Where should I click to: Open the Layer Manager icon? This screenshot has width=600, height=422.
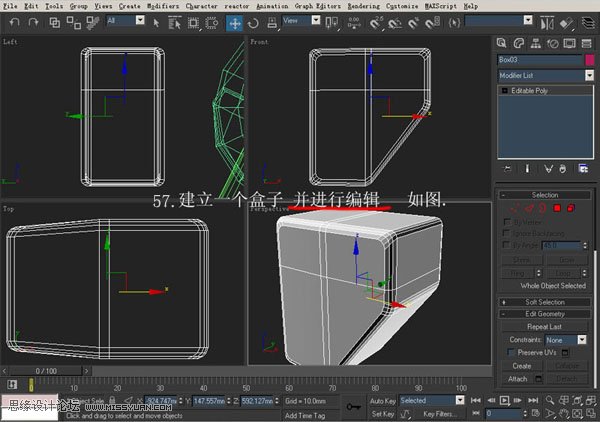click(589, 23)
